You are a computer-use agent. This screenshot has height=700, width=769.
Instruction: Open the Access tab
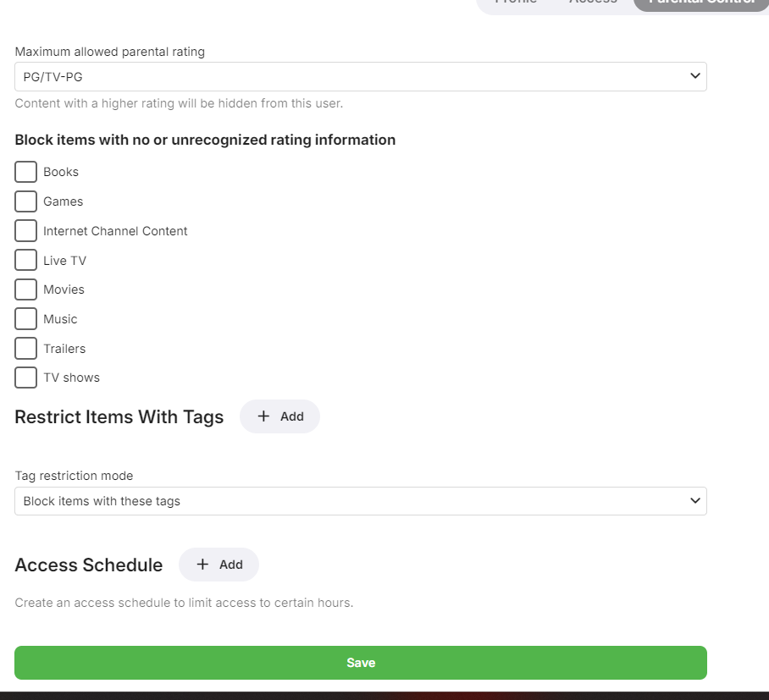coord(593,3)
